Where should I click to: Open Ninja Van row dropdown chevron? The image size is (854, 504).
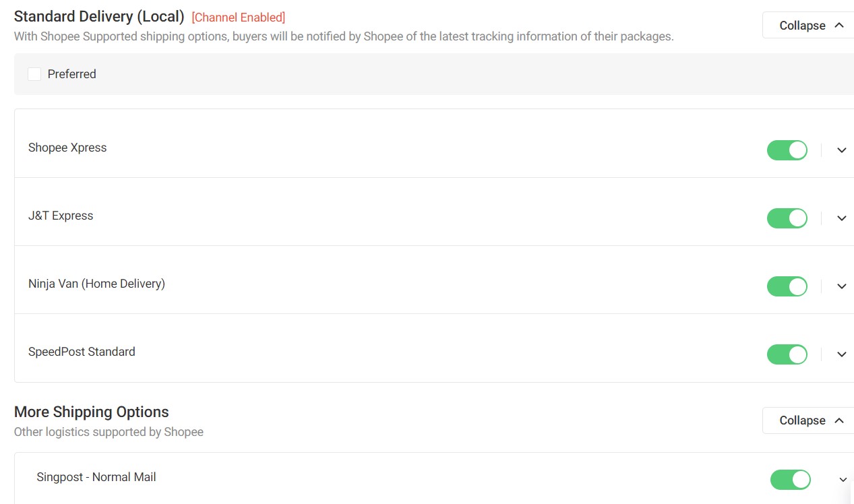(x=841, y=286)
